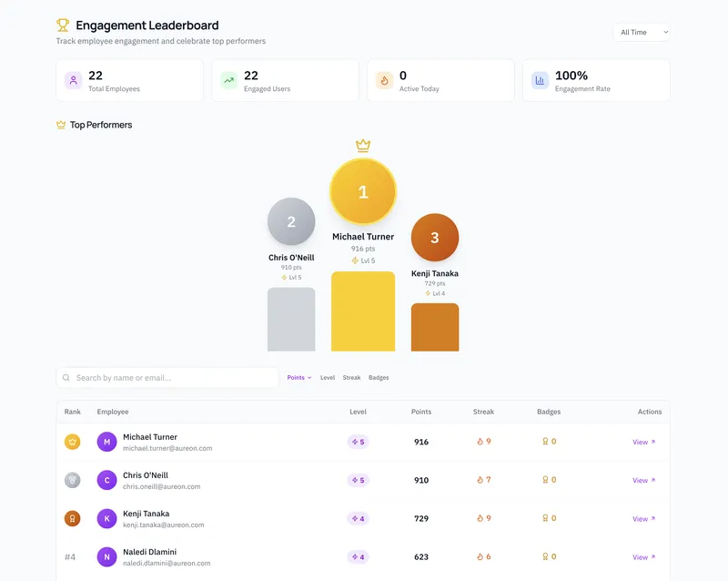Select the gold number 1 medal
The width and height of the screenshot is (728, 581).
pos(363,191)
